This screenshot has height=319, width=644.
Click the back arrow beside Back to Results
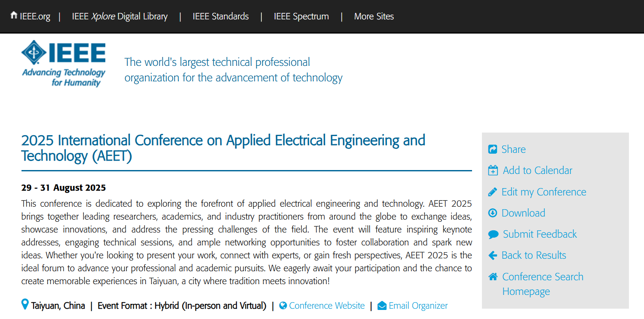493,255
